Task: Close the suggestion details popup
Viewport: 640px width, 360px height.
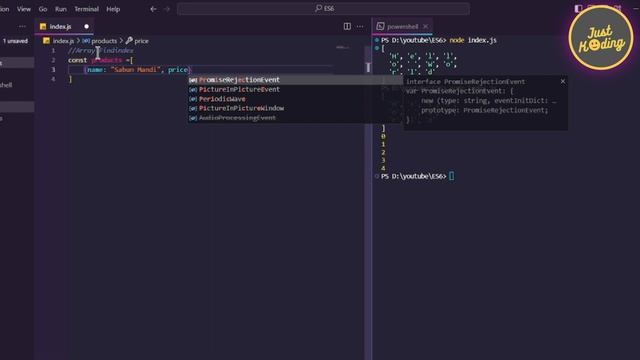Action: tap(563, 82)
